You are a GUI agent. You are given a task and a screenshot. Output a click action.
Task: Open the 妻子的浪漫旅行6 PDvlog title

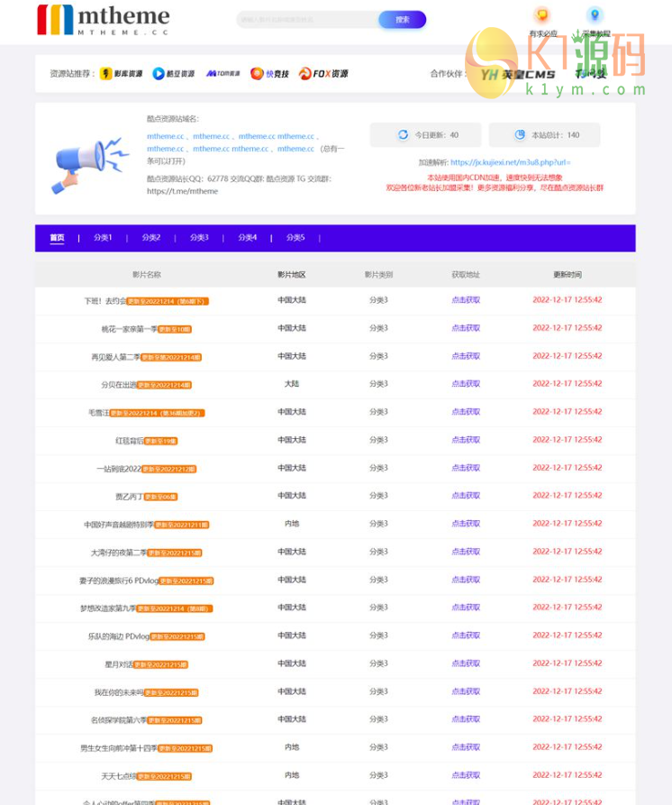click(x=119, y=581)
